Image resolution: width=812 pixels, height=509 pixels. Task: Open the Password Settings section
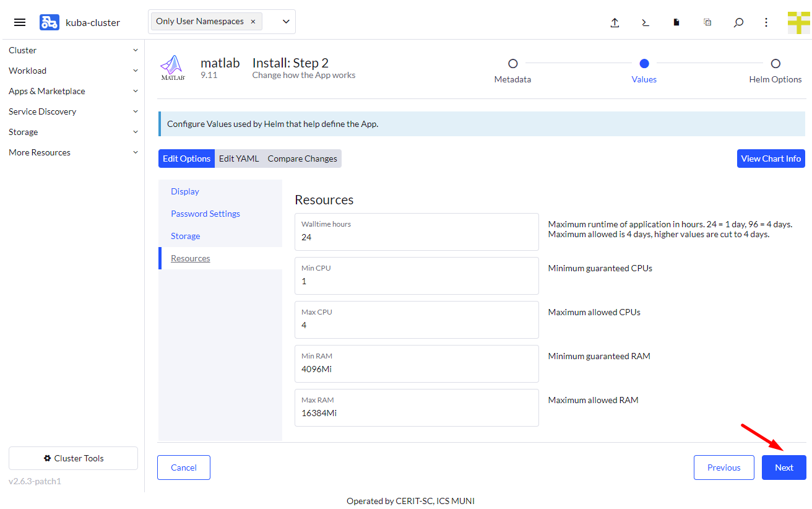(205, 213)
